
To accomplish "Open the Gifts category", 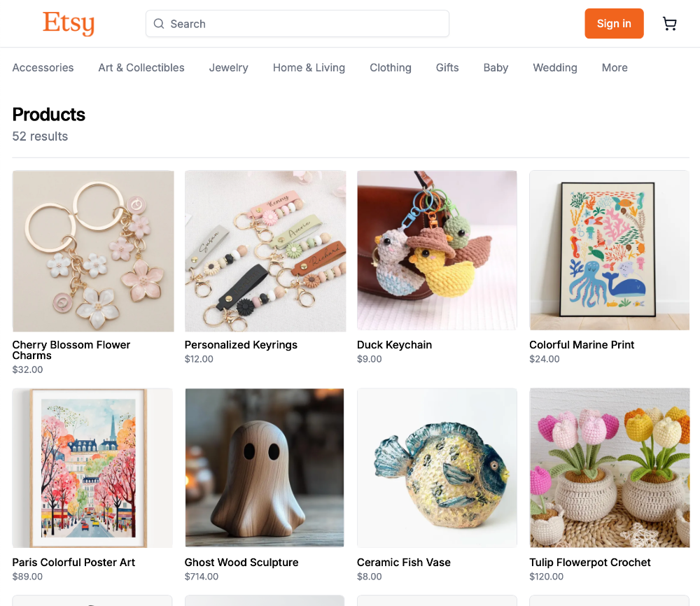I will pyautogui.click(x=447, y=67).
